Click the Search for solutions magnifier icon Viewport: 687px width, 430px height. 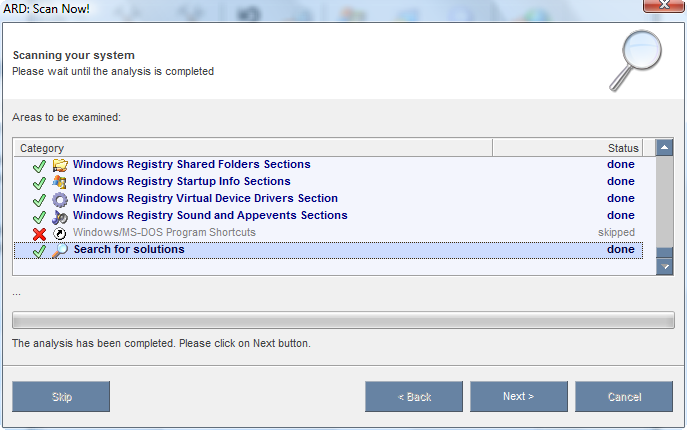[x=60, y=250]
